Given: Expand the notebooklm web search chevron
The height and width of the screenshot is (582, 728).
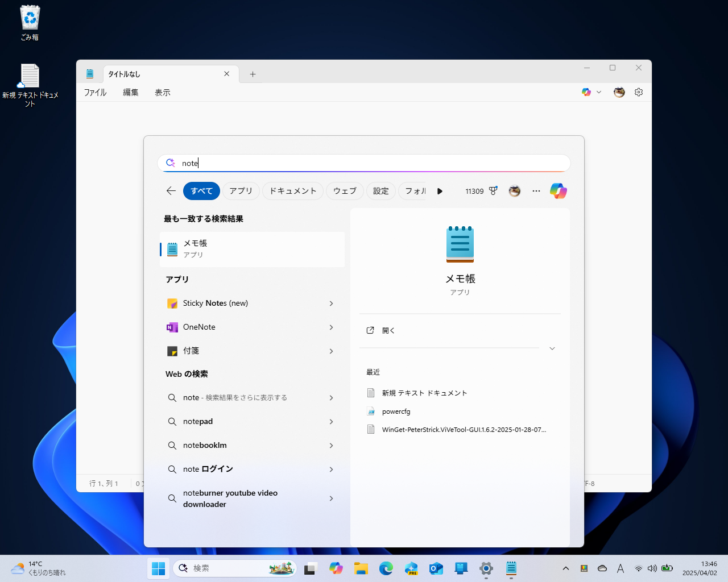Looking at the screenshot, I should pyautogui.click(x=331, y=446).
